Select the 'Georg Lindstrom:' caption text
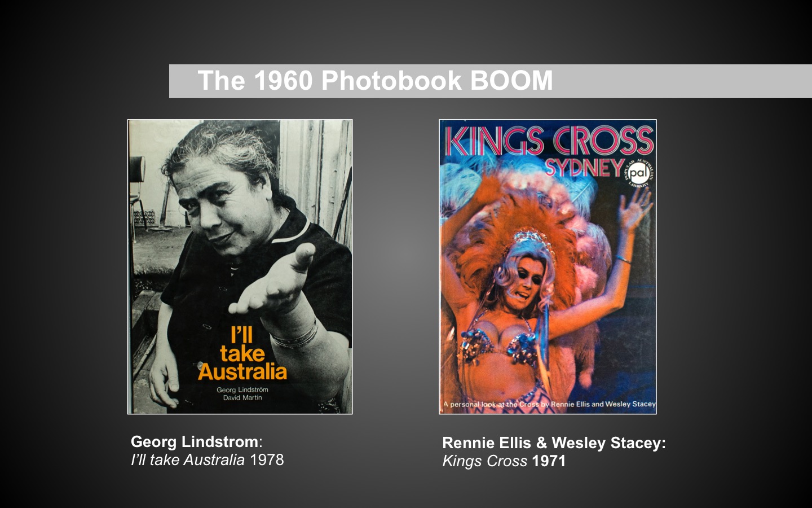812x508 pixels. click(197, 441)
